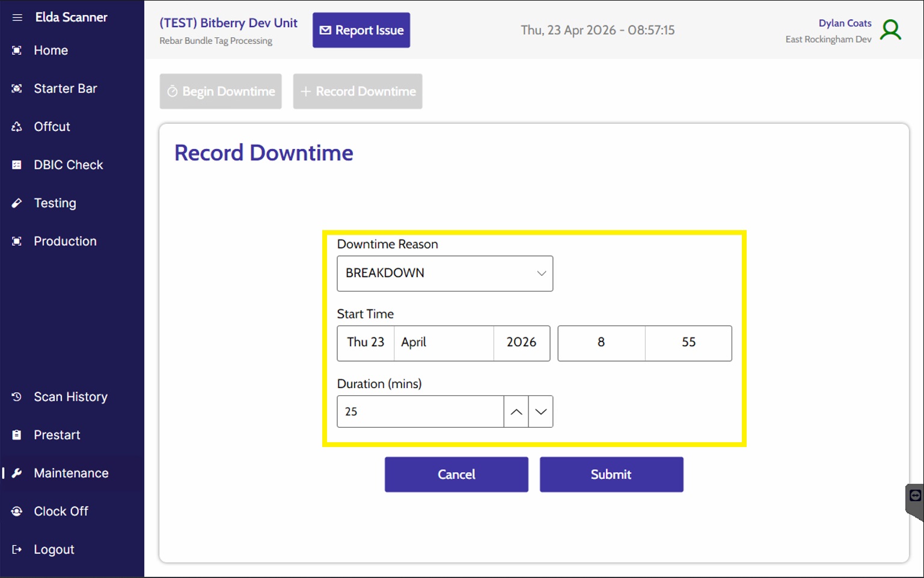Select the Thu 23 day field
This screenshot has width=924, height=578.
point(366,343)
